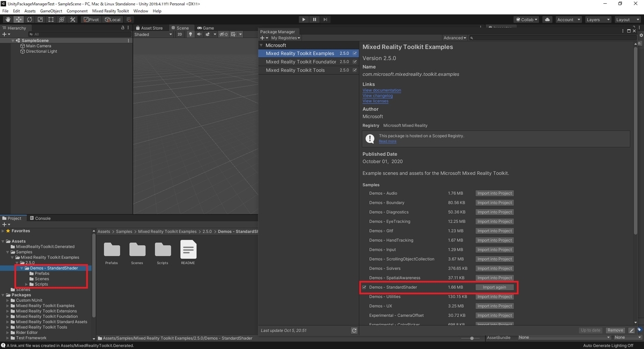
Task: Open the Collab dropdown
Action: [x=527, y=20]
